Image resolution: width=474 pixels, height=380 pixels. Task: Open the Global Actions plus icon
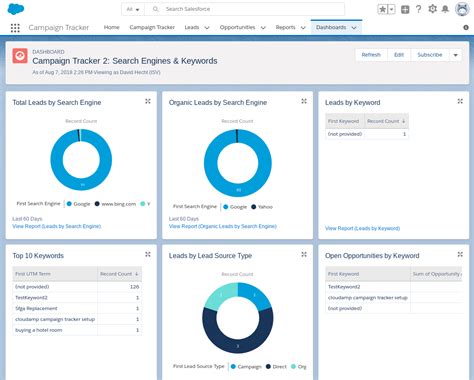405,9
